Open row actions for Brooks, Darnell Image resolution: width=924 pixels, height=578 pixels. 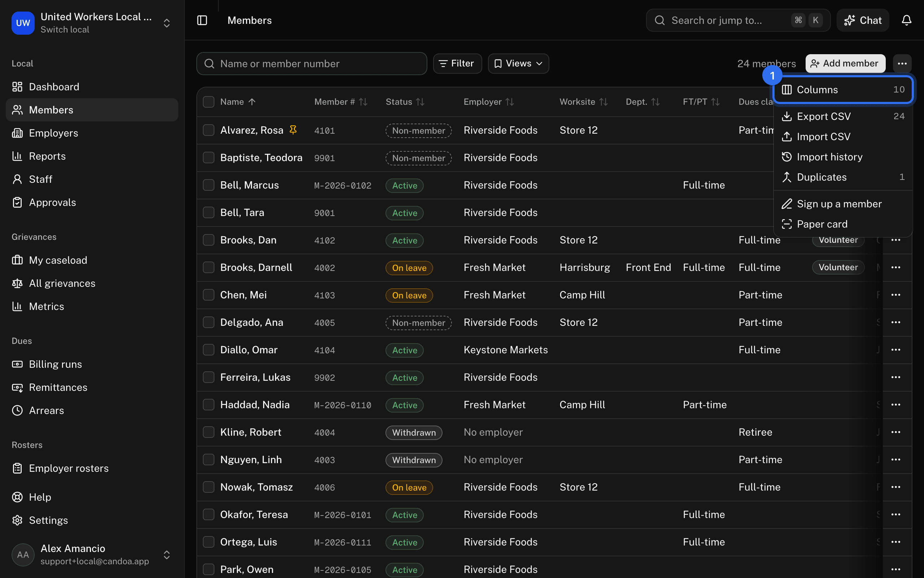896,268
